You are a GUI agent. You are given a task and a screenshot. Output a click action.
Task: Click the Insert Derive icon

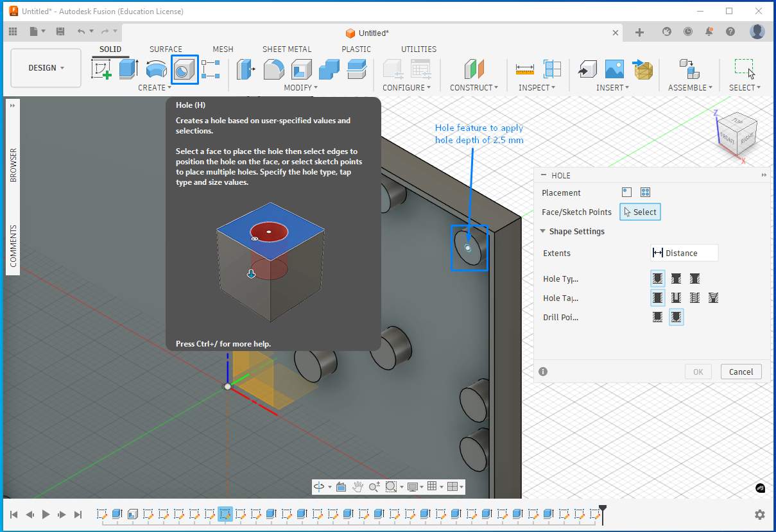pos(587,69)
